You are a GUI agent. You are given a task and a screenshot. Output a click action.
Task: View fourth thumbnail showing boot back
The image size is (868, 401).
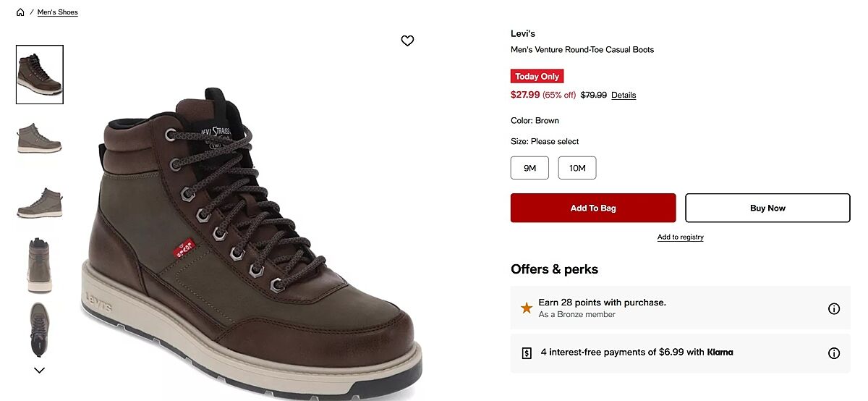tap(40, 264)
